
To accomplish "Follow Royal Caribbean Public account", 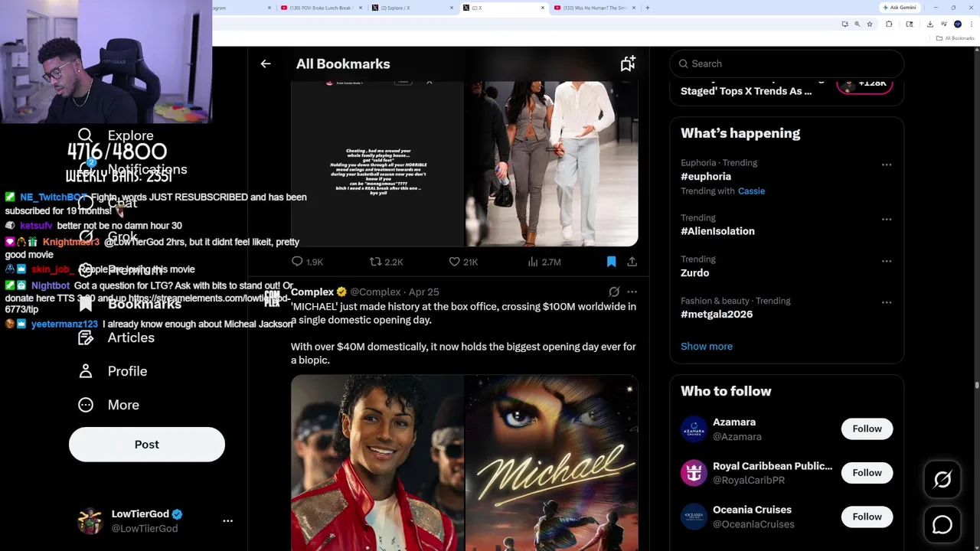I will 867,473.
